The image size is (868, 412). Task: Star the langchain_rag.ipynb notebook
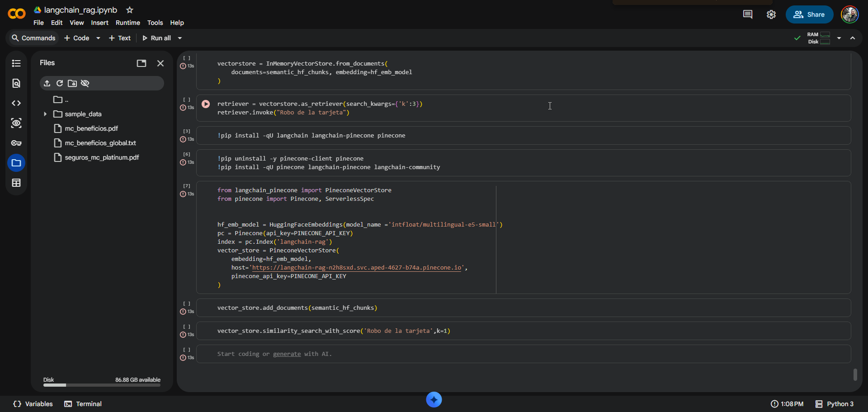130,10
